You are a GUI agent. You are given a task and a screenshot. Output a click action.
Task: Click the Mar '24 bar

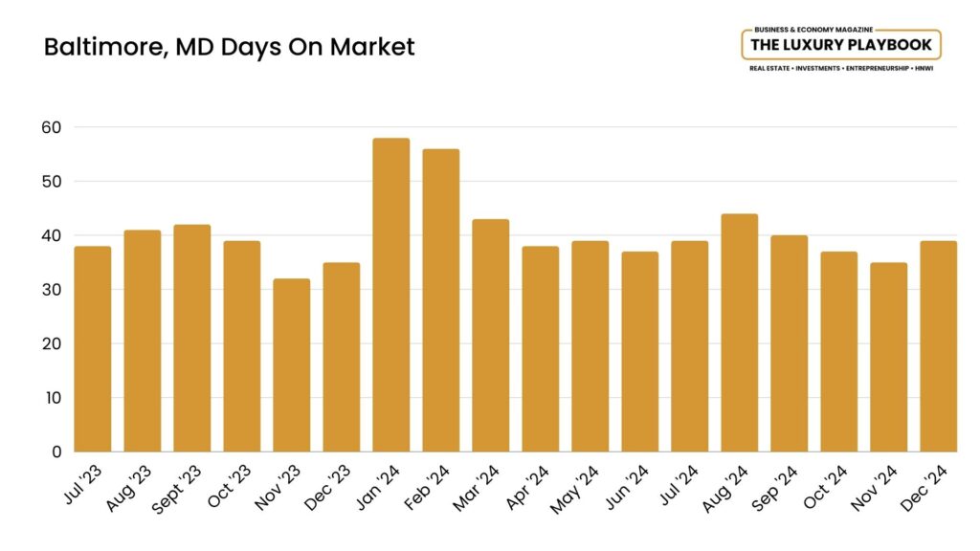pyautogui.click(x=490, y=336)
